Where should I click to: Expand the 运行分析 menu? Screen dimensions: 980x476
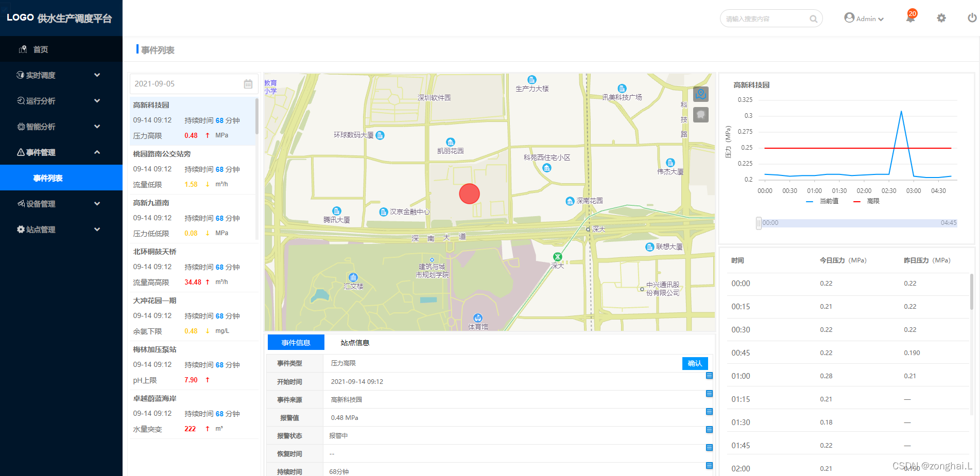pos(61,101)
